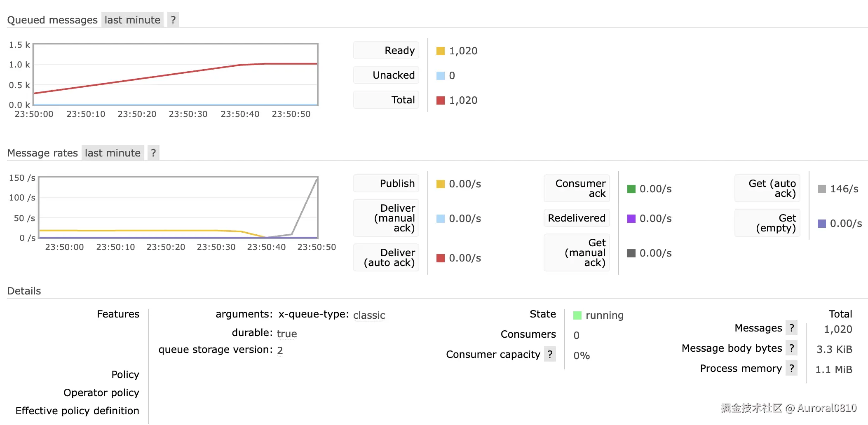Click the Messages help question mark
Screen dimensions: 868x425
coord(791,328)
